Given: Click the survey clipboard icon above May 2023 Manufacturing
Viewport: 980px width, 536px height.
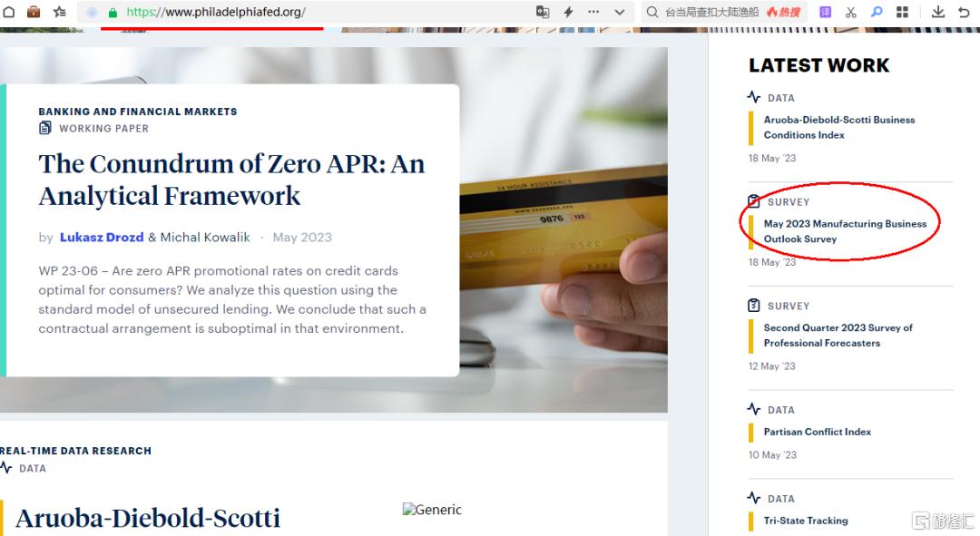Looking at the screenshot, I should coord(754,201).
